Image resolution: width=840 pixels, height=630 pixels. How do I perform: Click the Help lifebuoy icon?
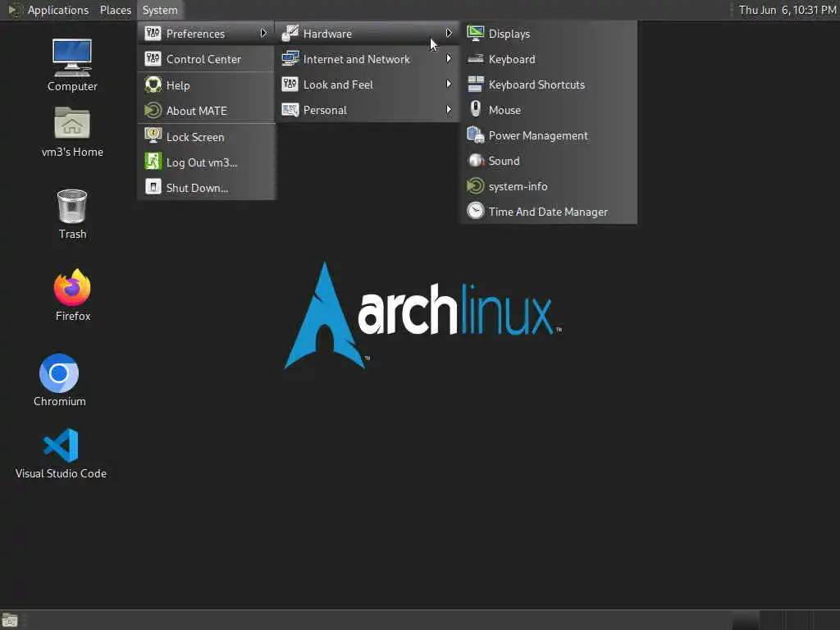point(153,84)
